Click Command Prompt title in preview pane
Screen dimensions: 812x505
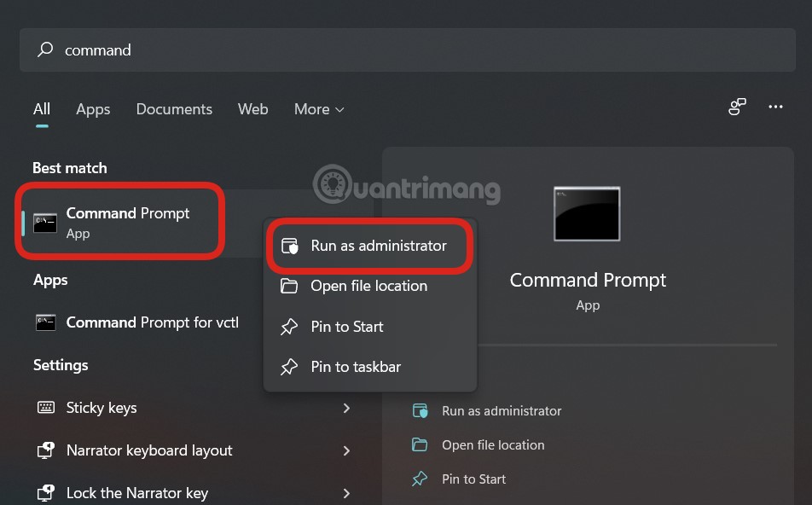click(587, 280)
